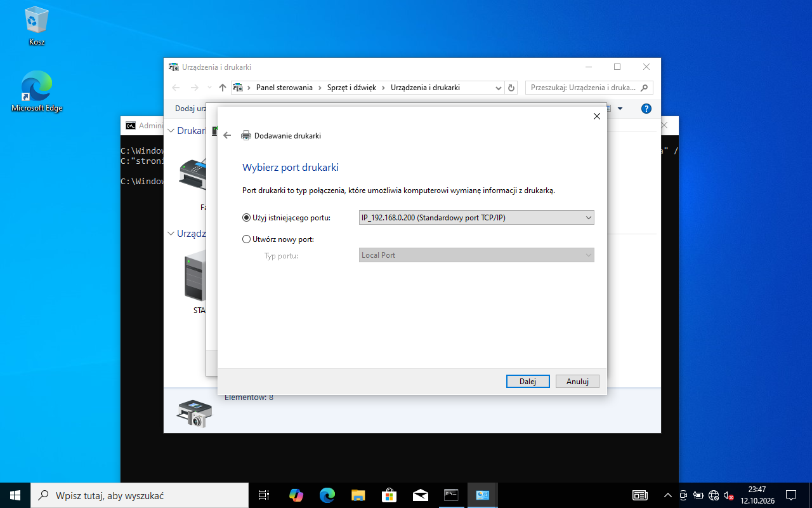This screenshot has width=812, height=508.
Task: Click 'Sprzęt i dźwięk' breadcrumb item
Action: click(352, 88)
